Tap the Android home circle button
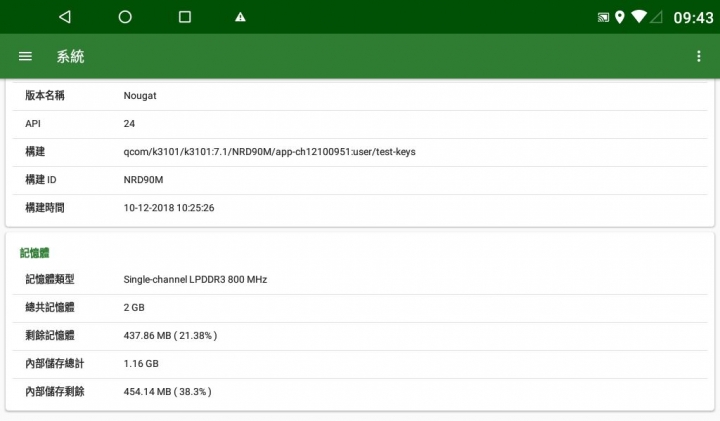Viewport: 720px width, 421px height. point(125,17)
